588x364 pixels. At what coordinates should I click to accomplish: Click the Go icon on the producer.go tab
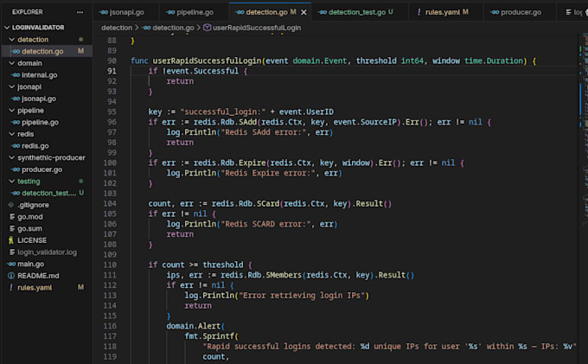pyautogui.click(x=495, y=12)
